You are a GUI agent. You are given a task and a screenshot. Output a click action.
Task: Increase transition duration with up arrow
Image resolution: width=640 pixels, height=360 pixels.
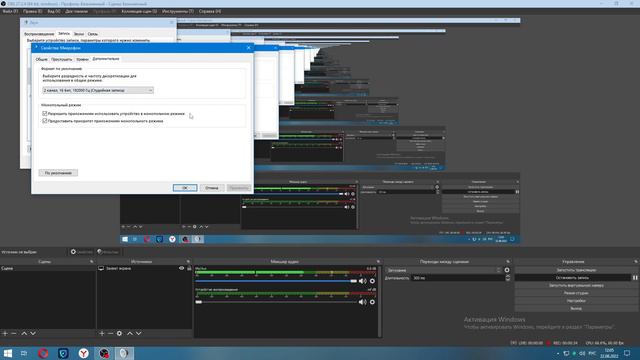(507, 276)
